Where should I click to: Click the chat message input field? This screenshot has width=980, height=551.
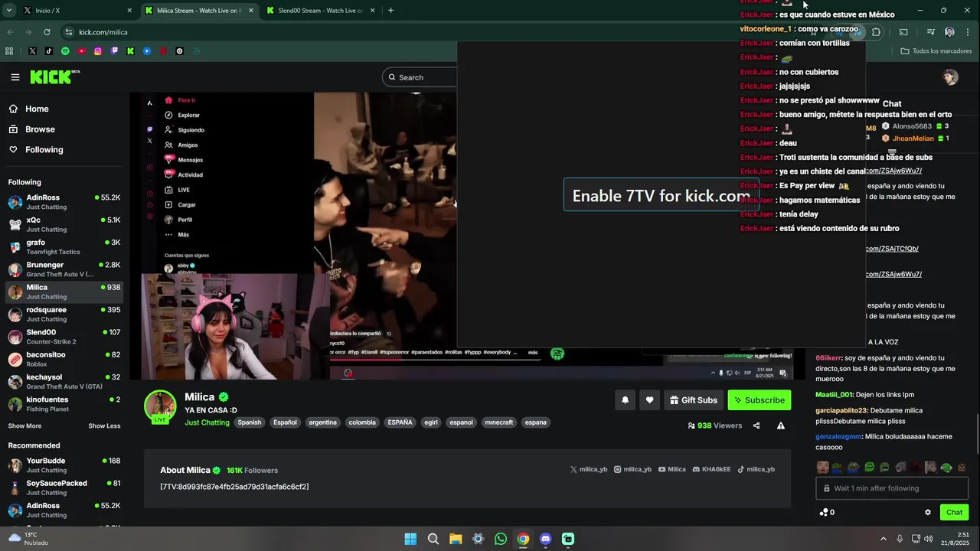[892, 488]
